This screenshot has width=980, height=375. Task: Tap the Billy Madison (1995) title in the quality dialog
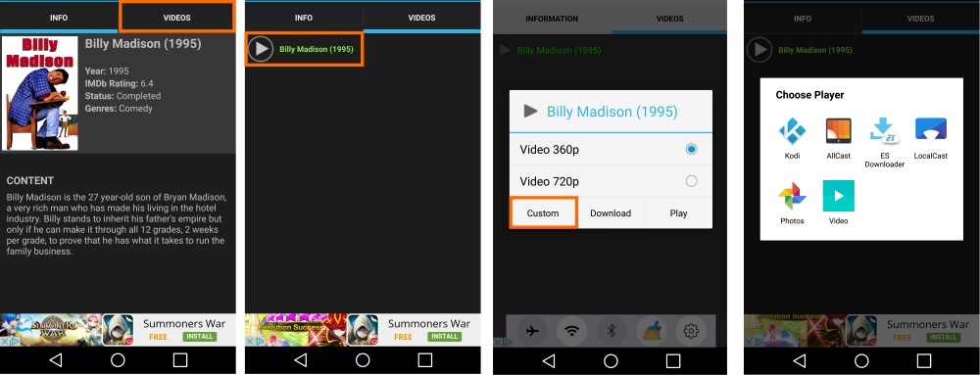point(612,112)
